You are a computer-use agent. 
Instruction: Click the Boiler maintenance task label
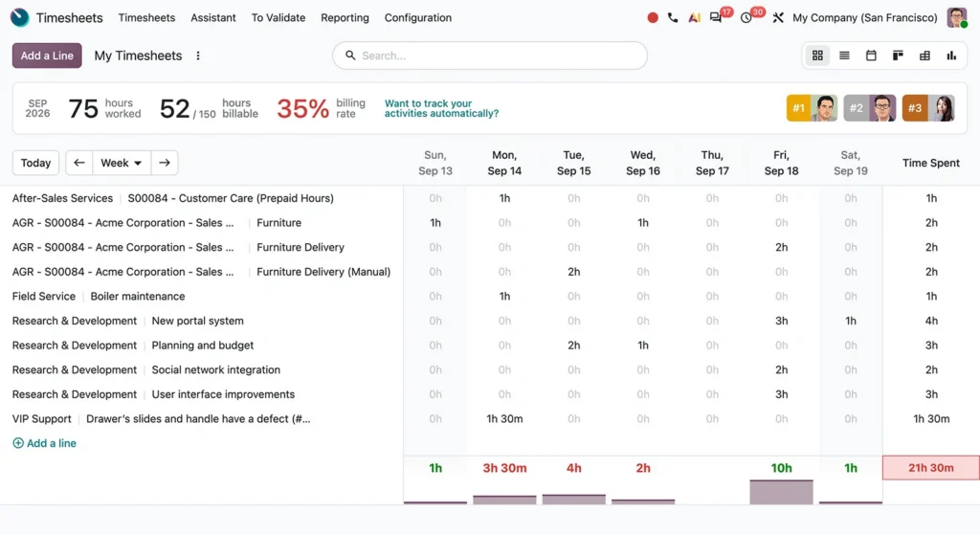tap(138, 297)
